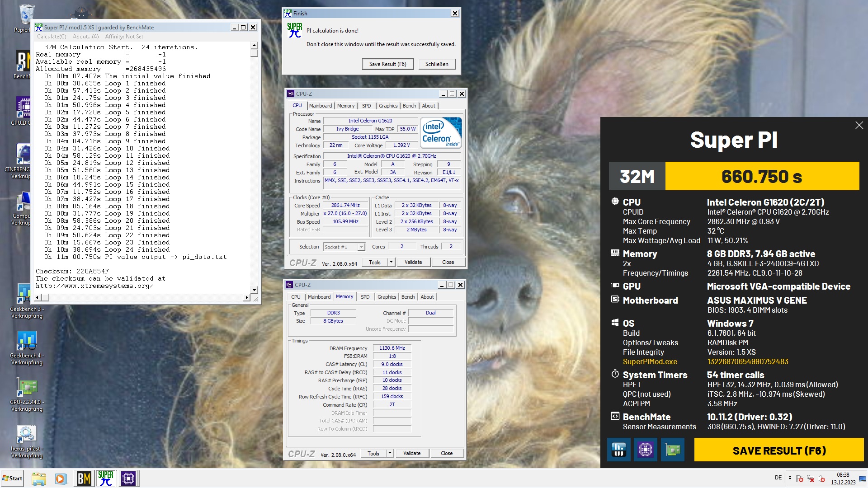Screen dimensions: 868x488
Task: Click Checksum: 220A854F line in Super PI
Action: (72, 271)
